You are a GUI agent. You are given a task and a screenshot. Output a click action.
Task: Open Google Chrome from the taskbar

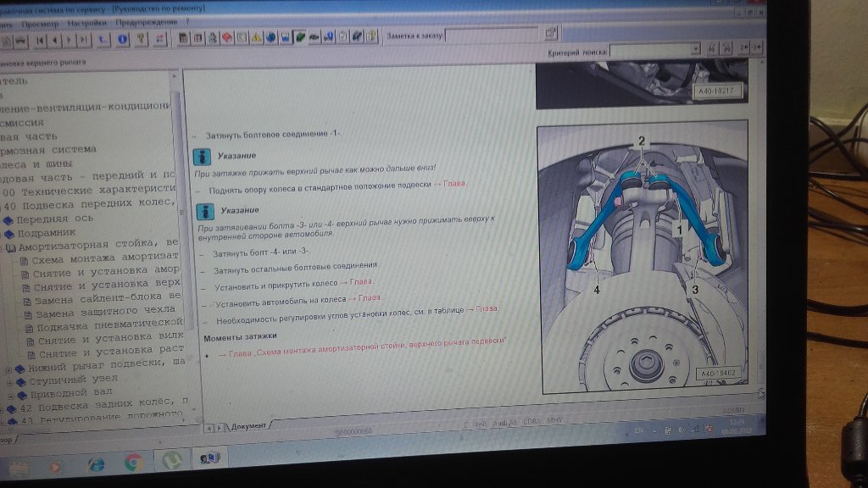(x=133, y=463)
